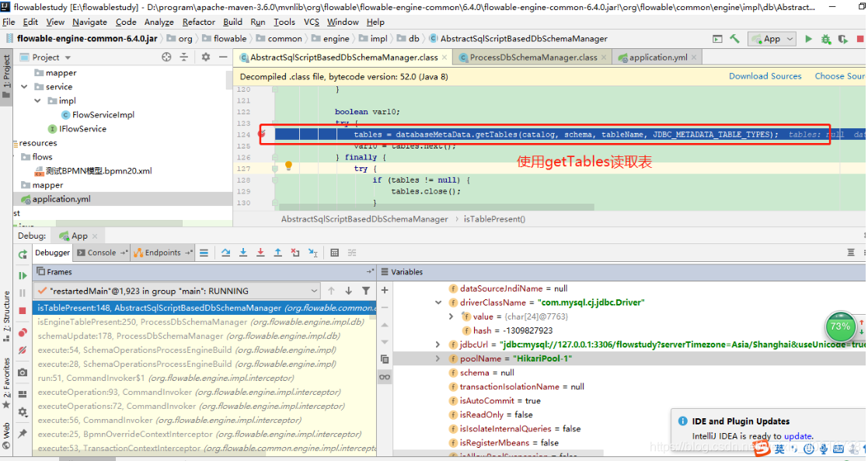Click the Build hammer icon in toolbar
This screenshot has width=868, height=461.
[x=734, y=39]
